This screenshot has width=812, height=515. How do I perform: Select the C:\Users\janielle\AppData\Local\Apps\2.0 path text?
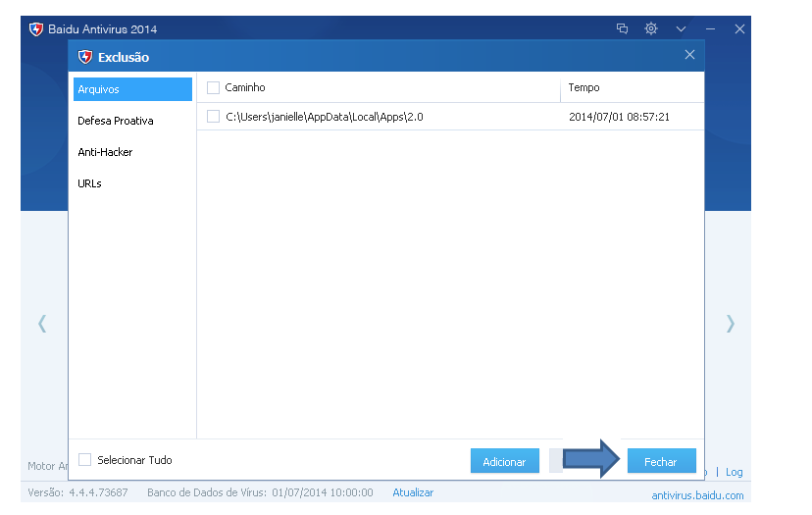coord(325,117)
